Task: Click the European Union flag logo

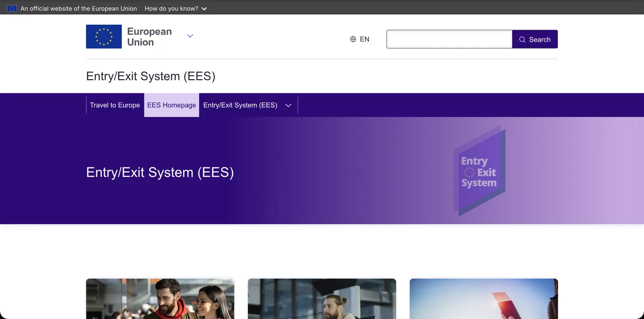Action: 103,37
